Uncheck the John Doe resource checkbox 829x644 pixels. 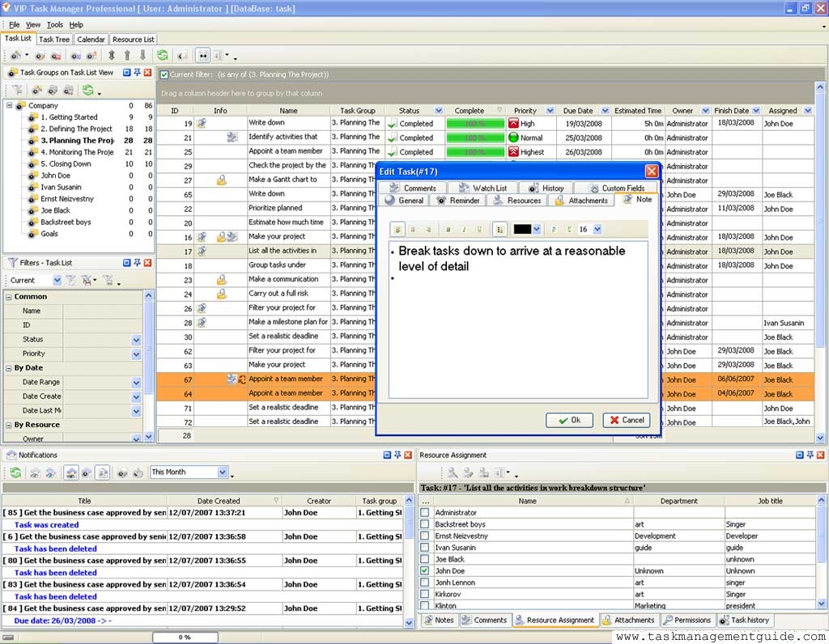pyautogui.click(x=424, y=570)
